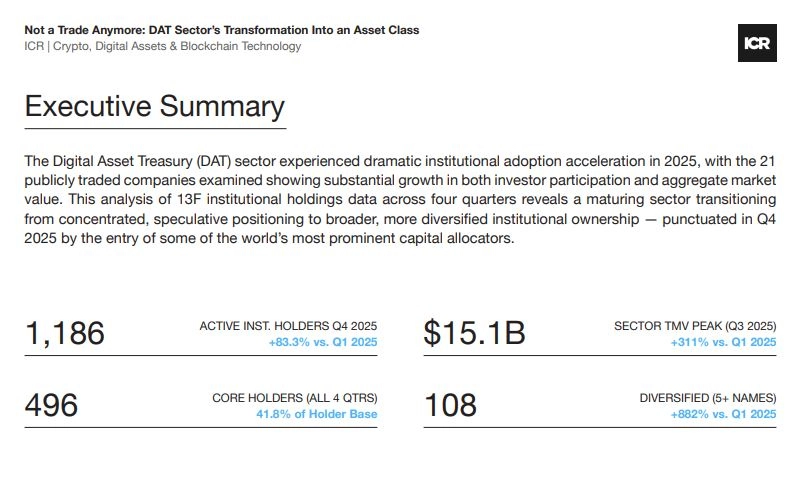Click the underline beneath the Executive Summary heading
Viewport: 800px width, 488px height.
pos(155,129)
